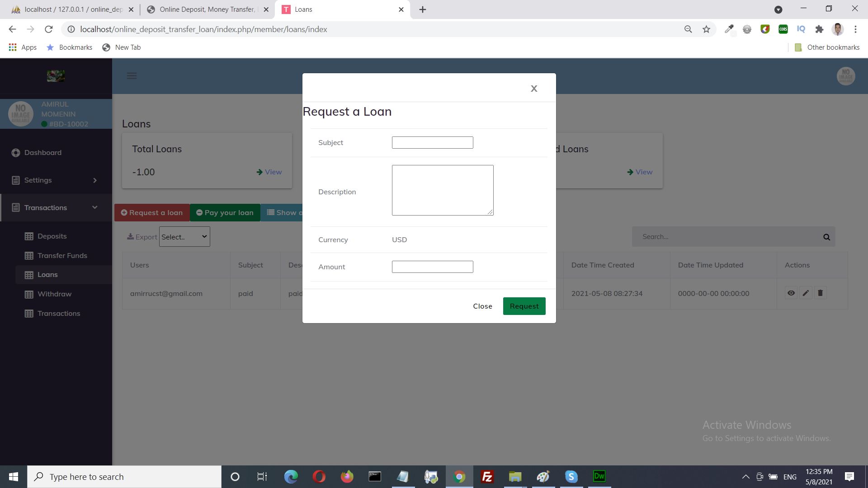Click the Close button in modal
Image resolution: width=868 pixels, height=488 pixels.
482,306
